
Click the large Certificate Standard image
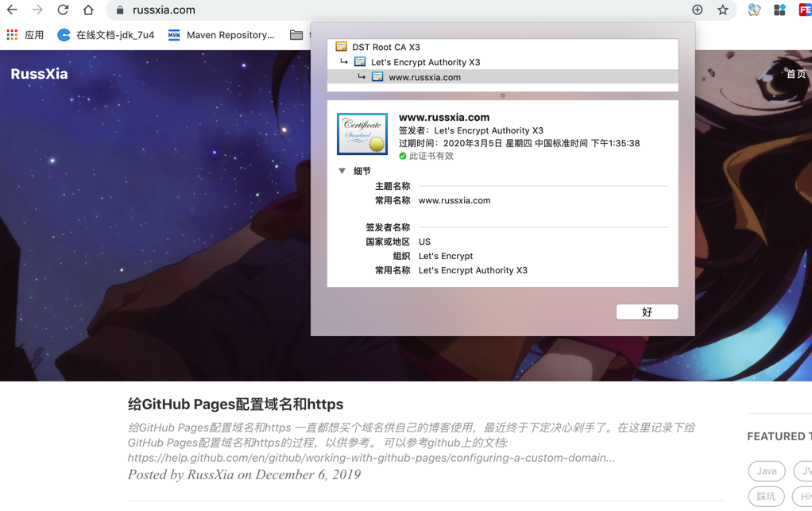pyautogui.click(x=362, y=134)
